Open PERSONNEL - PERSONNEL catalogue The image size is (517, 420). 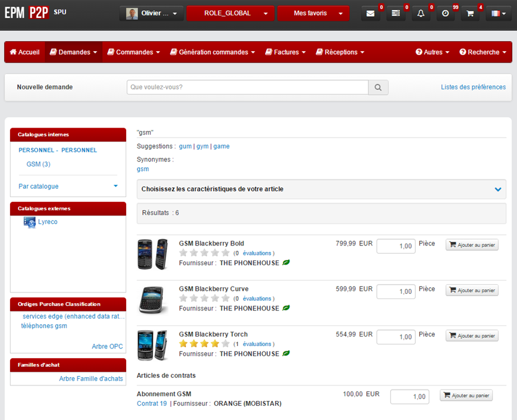58,150
